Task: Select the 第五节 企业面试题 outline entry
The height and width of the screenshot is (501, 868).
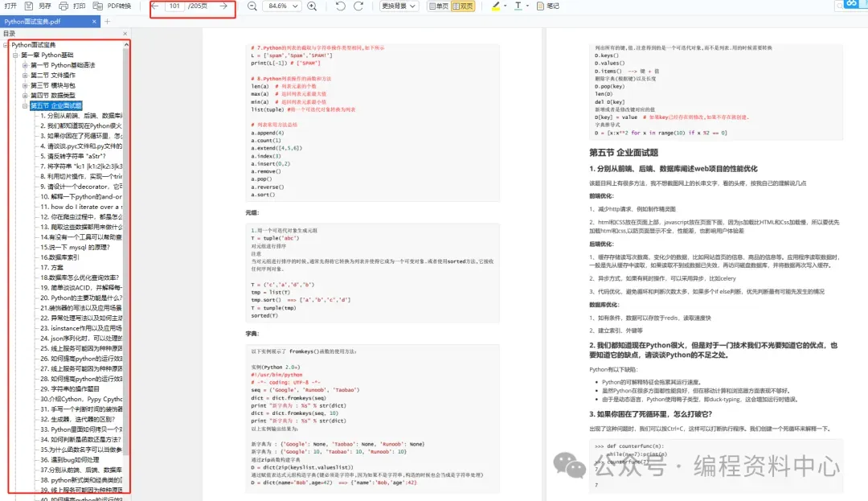Action: point(56,105)
